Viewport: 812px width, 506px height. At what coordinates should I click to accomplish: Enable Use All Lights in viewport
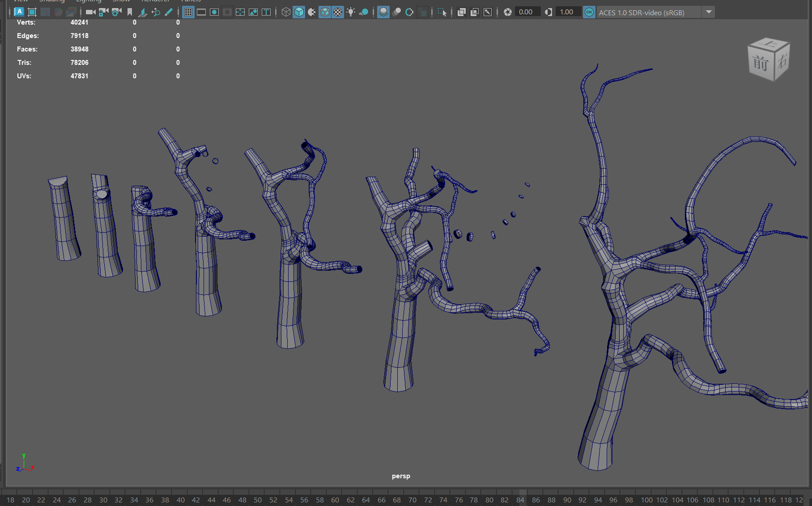tap(351, 12)
